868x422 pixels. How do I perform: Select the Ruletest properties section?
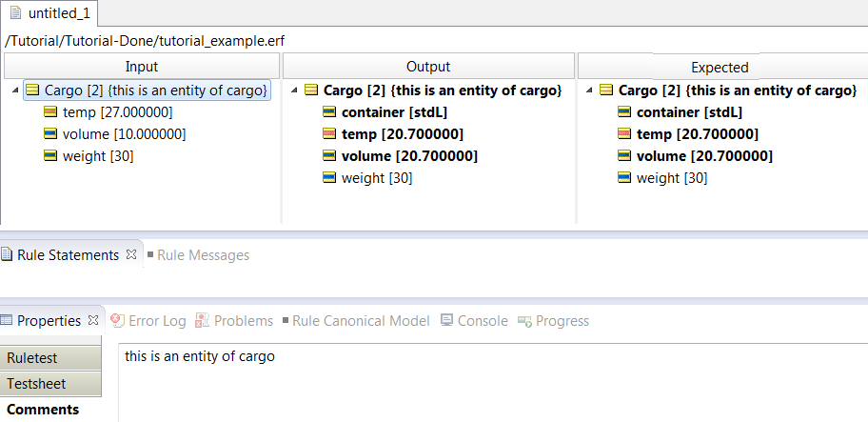(x=51, y=358)
